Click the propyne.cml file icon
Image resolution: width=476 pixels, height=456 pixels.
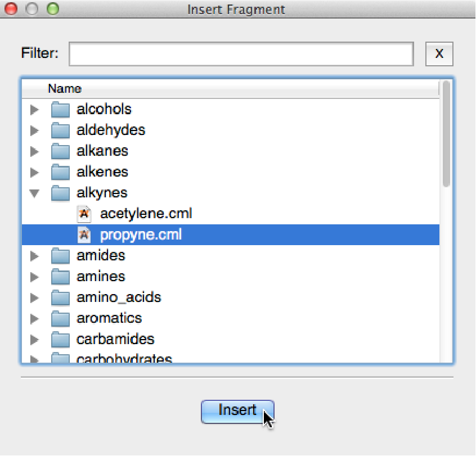84,234
